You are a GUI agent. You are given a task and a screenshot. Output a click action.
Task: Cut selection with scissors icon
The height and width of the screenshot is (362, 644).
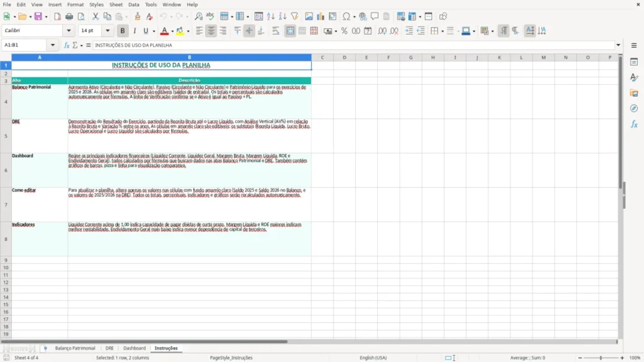coord(96,16)
